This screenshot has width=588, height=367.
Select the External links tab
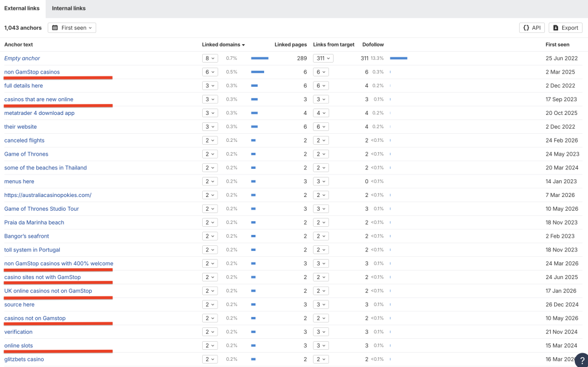(x=22, y=8)
